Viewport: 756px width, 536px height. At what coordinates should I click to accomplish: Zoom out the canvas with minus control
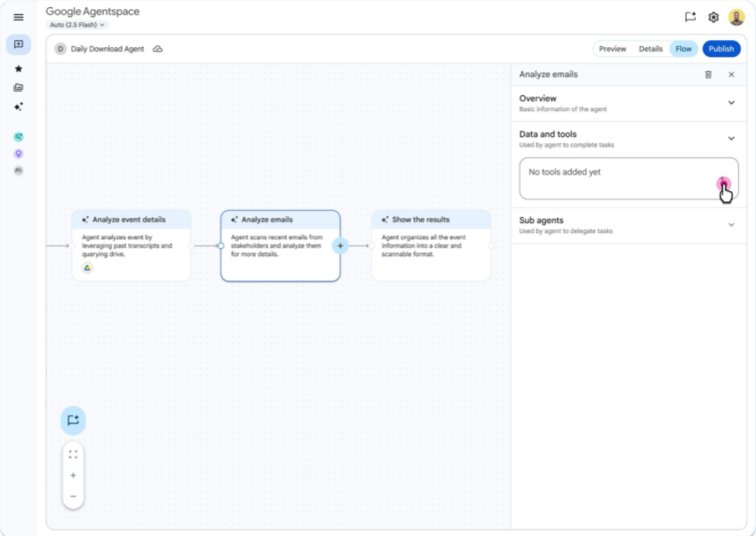[73, 496]
